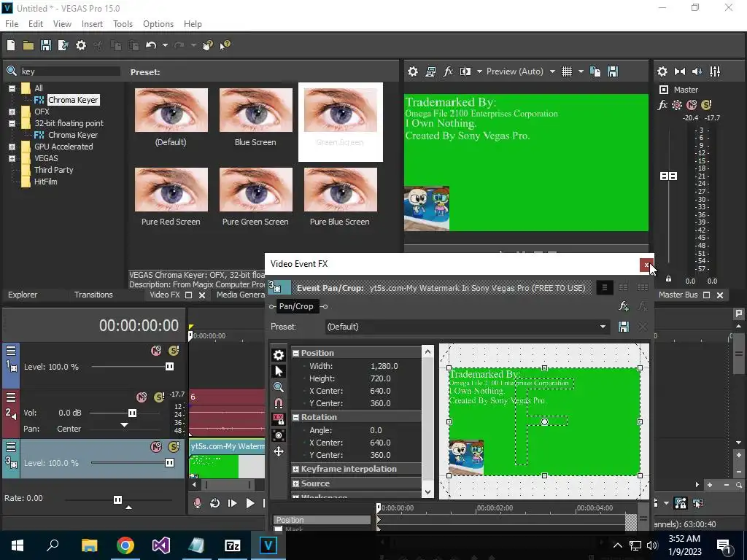The height and width of the screenshot is (560, 747).
Task: Click the timeline Play button
Action: 249,503
